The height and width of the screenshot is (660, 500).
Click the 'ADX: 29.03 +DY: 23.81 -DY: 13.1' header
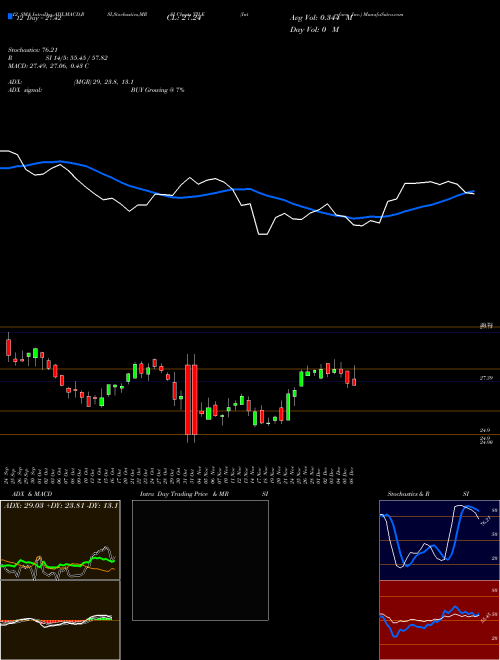(x=61, y=505)
